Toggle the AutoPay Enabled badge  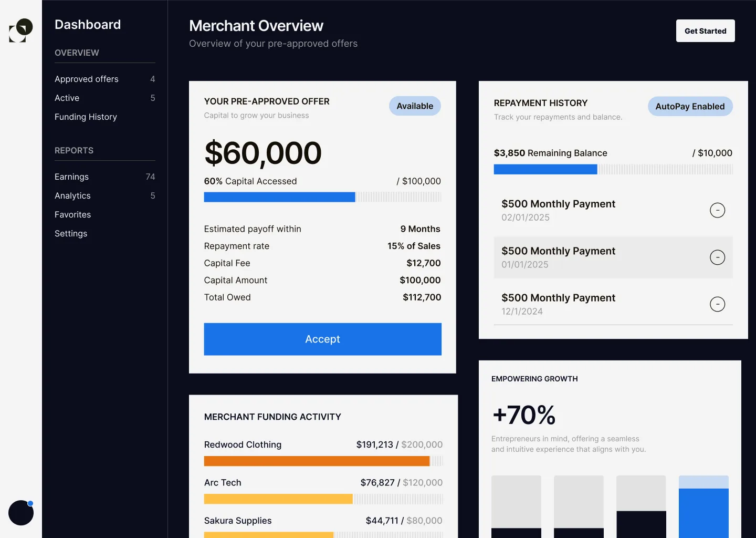[x=690, y=106]
